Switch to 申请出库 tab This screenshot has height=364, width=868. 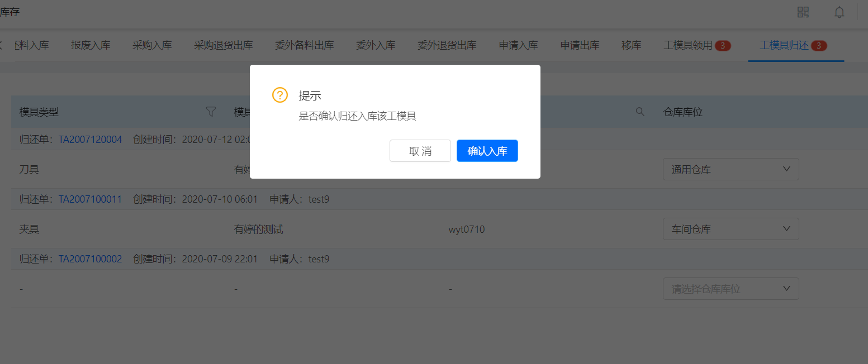tap(580, 46)
